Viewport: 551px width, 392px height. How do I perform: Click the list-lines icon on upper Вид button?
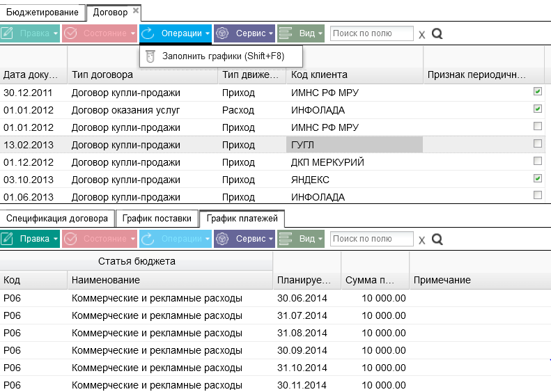286,33
